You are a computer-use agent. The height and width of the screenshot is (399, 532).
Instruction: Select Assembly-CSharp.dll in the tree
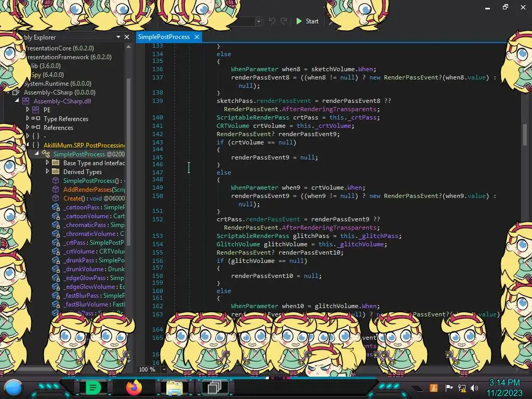(62, 101)
